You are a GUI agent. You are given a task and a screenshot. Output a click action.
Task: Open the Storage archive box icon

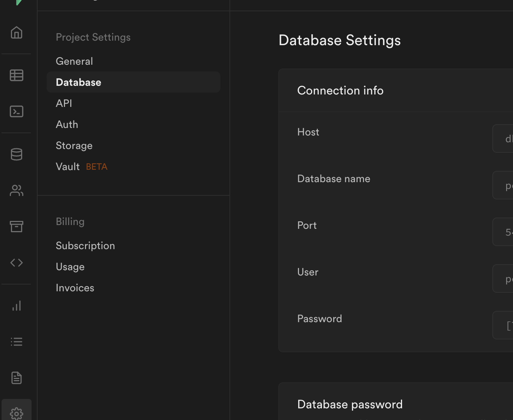pos(16,226)
